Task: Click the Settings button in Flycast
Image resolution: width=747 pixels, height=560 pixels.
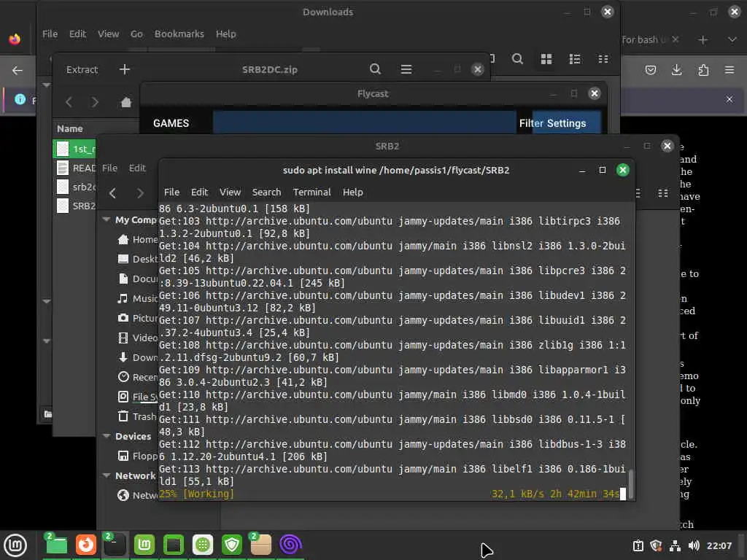Action: [x=566, y=122]
